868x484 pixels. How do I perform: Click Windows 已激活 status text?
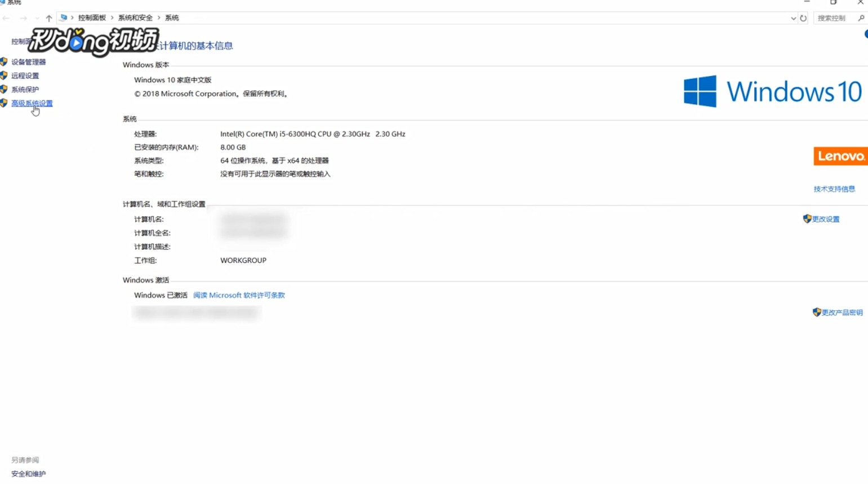click(x=161, y=295)
